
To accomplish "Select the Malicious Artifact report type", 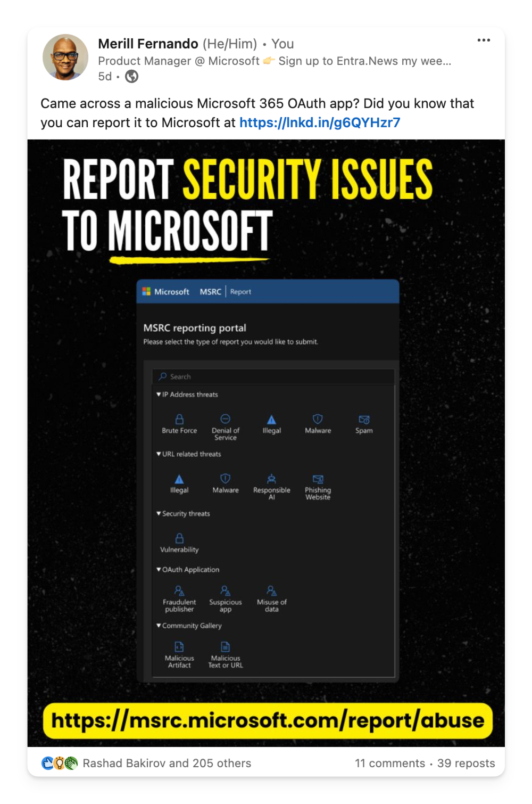I will [x=179, y=655].
